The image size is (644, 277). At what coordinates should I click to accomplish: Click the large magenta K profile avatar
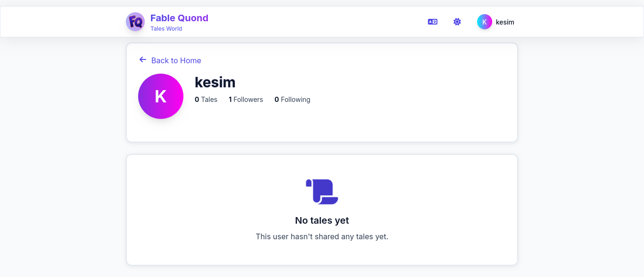tap(161, 96)
